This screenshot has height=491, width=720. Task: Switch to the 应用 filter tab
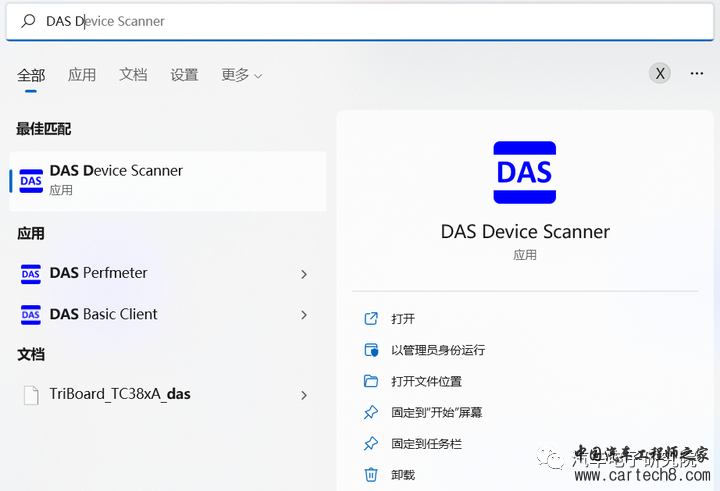tap(82, 74)
